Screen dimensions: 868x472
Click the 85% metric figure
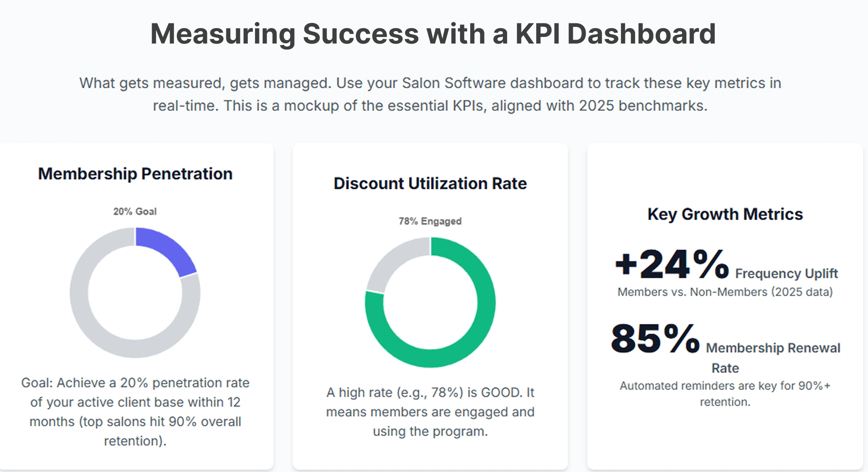tap(655, 338)
